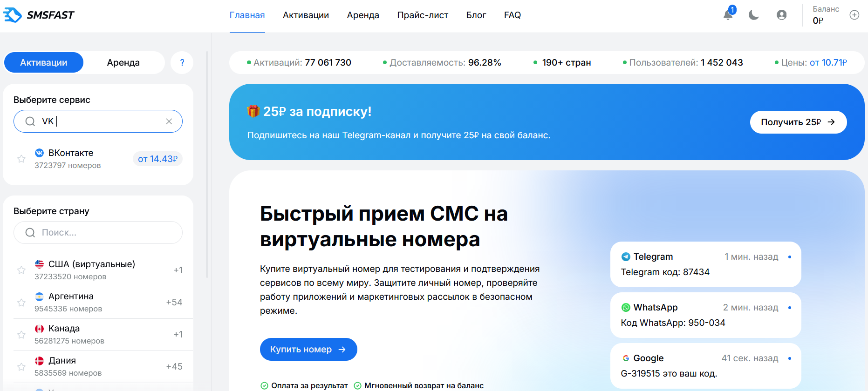
Task: Click the от 10.71₽ prices link
Action: point(828,62)
